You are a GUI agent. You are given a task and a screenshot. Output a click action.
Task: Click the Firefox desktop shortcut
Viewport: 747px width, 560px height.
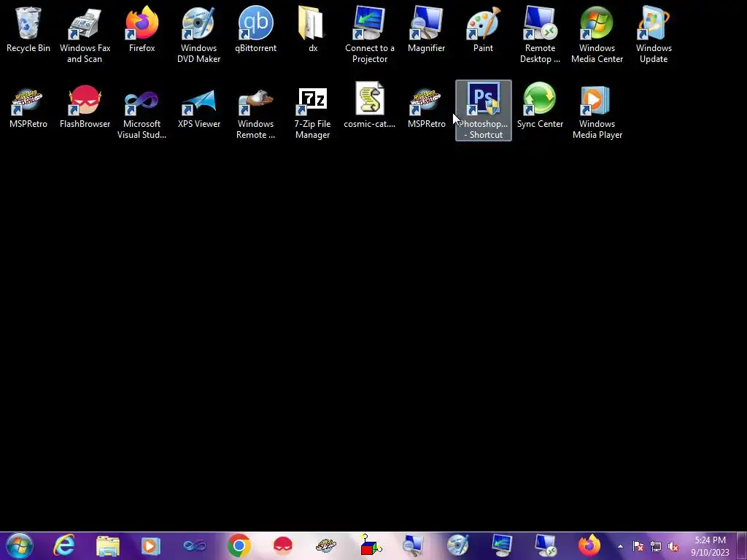pyautogui.click(x=142, y=29)
